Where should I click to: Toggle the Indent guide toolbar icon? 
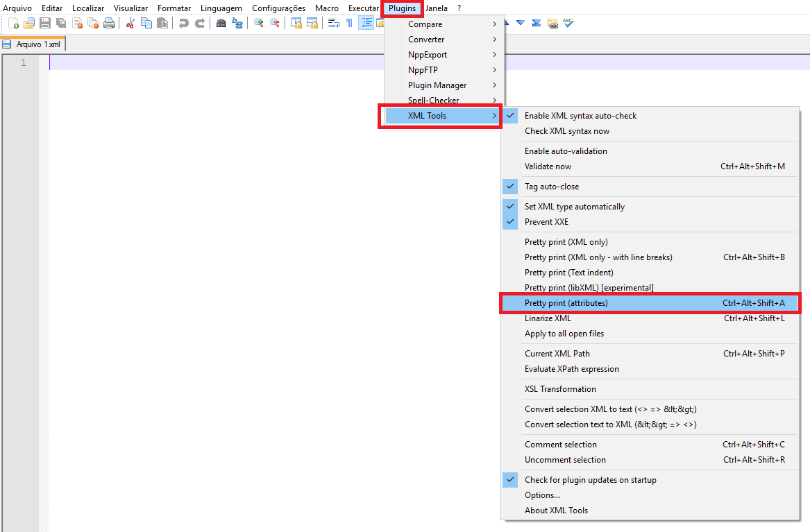pos(366,23)
